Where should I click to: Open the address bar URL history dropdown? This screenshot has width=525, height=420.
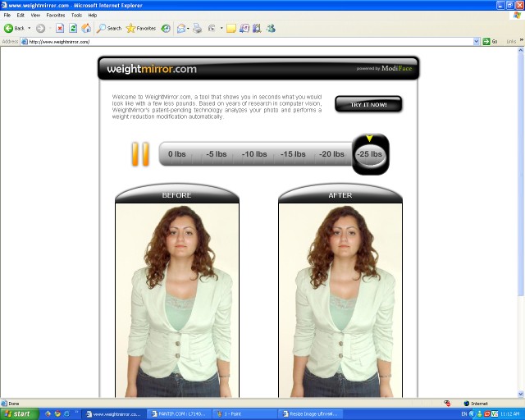pyautogui.click(x=477, y=42)
